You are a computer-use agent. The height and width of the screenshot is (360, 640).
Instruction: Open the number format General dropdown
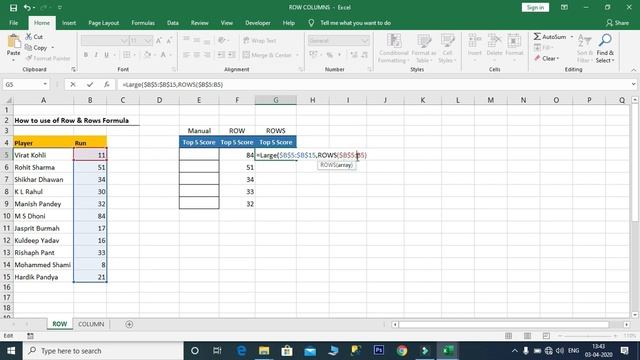point(364,40)
